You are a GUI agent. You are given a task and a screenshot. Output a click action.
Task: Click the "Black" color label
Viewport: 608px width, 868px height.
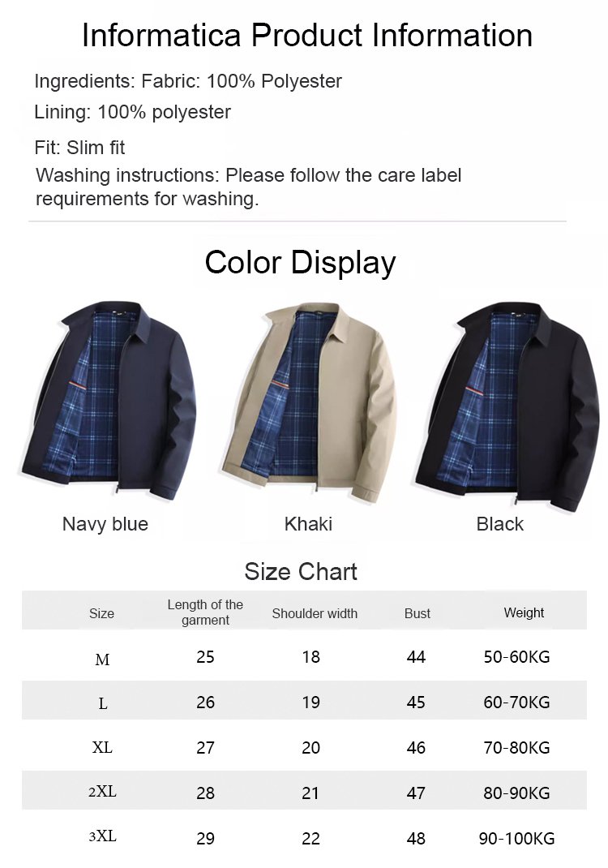(x=500, y=524)
